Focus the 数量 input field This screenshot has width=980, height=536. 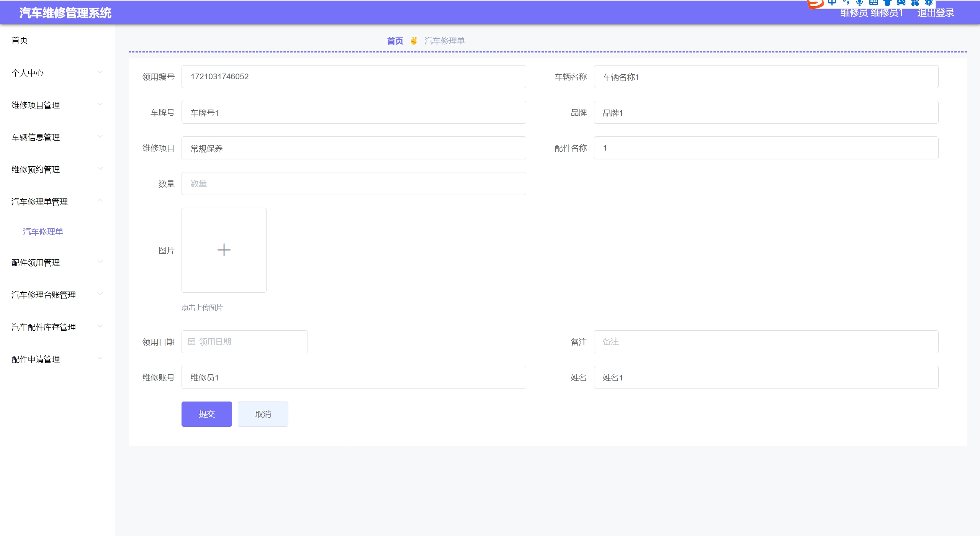click(353, 184)
